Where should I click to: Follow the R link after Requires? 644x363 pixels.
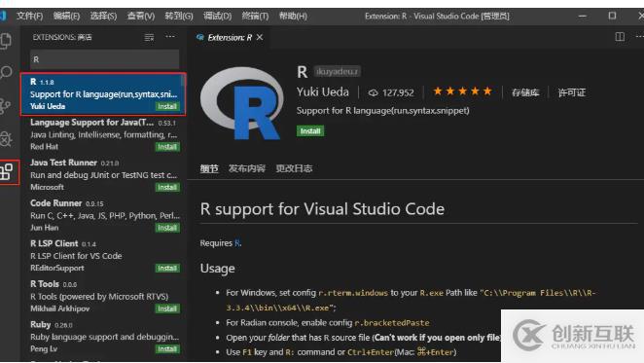click(x=237, y=243)
